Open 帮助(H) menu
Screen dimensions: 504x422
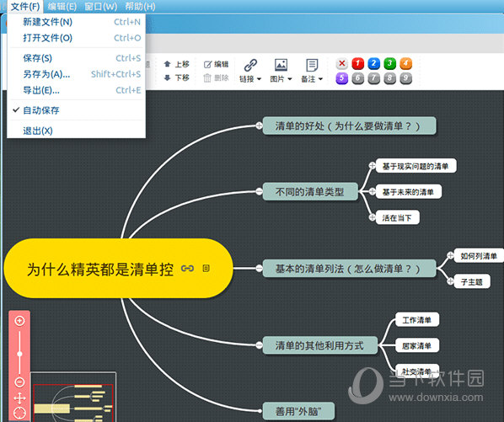point(140,7)
